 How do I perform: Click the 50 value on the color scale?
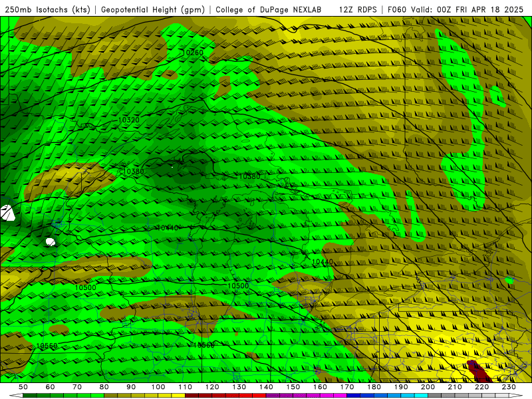(x=23, y=387)
